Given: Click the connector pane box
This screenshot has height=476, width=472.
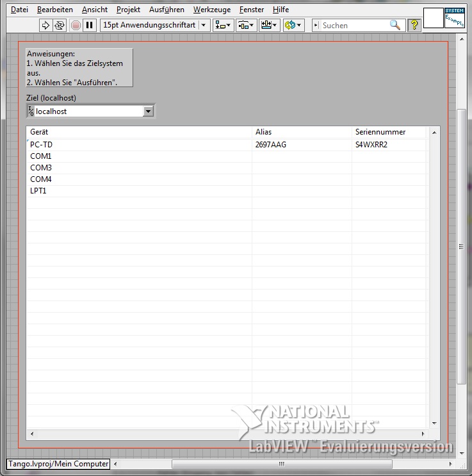Looking at the screenshot, I should (x=433, y=17).
